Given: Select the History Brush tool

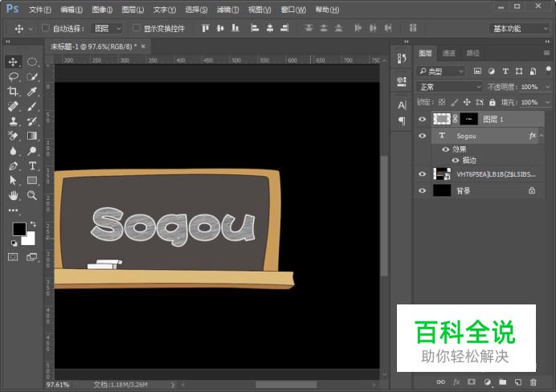Looking at the screenshot, I should coord(32,121).
